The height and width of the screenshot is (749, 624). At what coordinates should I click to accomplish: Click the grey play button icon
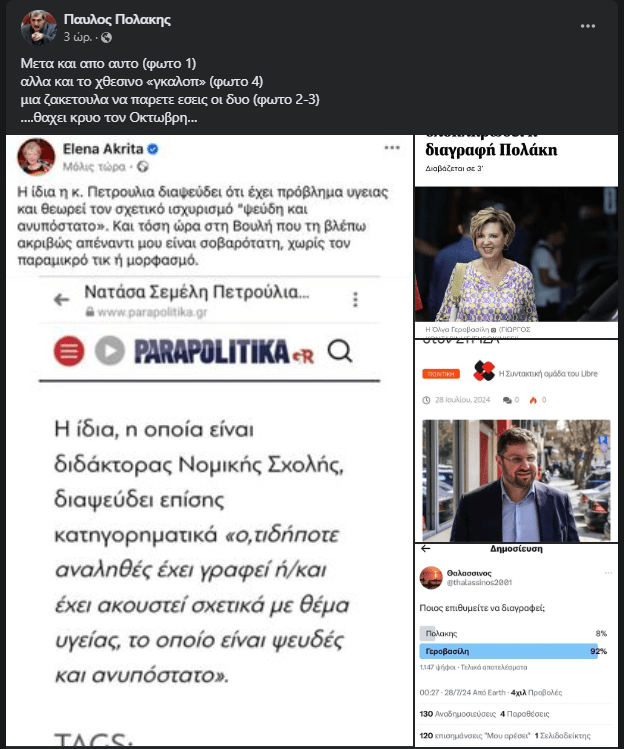[110, 351]
